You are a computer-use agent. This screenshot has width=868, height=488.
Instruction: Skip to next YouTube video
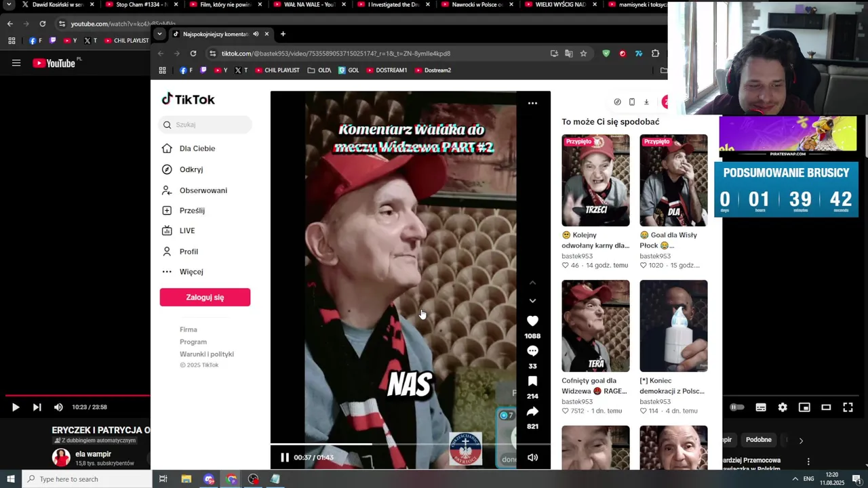(37, 407)
